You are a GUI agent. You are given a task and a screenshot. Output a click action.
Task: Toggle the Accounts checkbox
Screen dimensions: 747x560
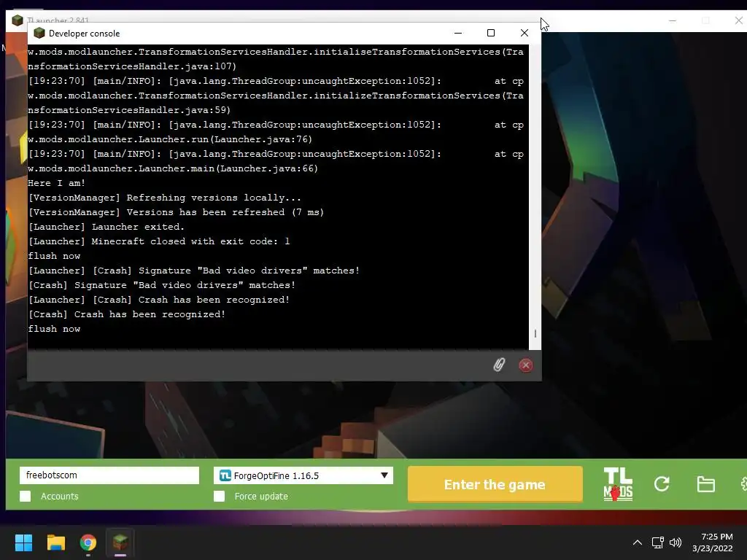pos(26,496)
